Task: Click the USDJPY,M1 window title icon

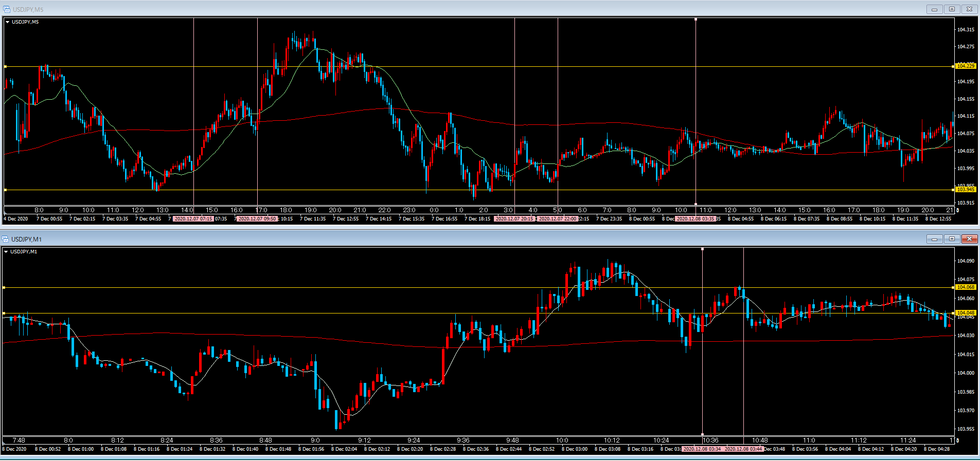Action: [x=6, y=239]
